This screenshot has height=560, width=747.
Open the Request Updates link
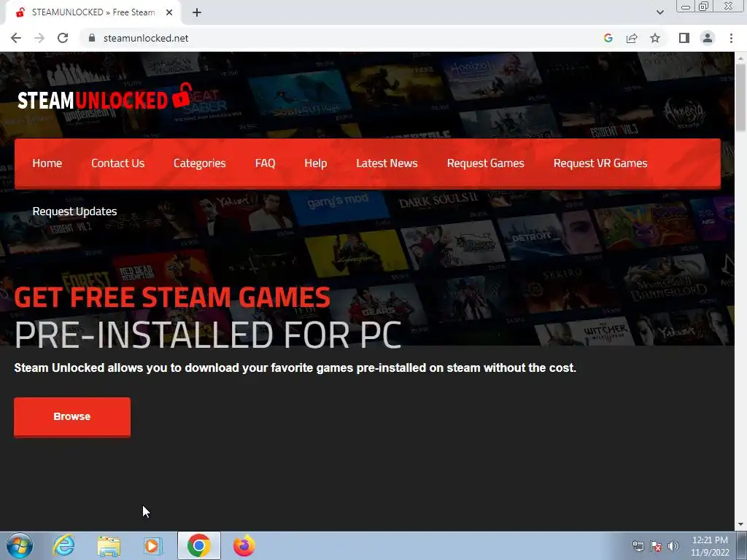pos(74,211)
